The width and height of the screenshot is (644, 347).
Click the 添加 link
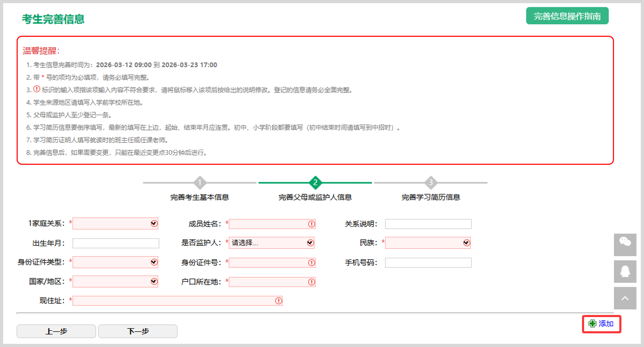[606, 323]
